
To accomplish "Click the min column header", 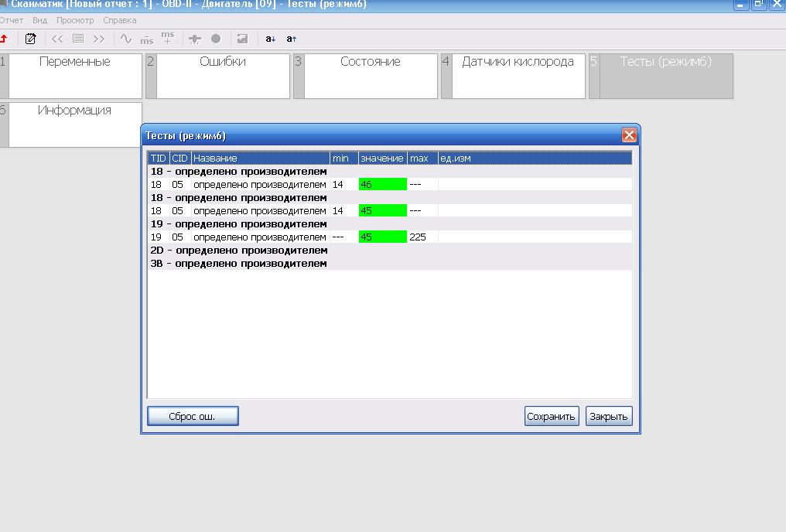I will [x=343, y=159].
